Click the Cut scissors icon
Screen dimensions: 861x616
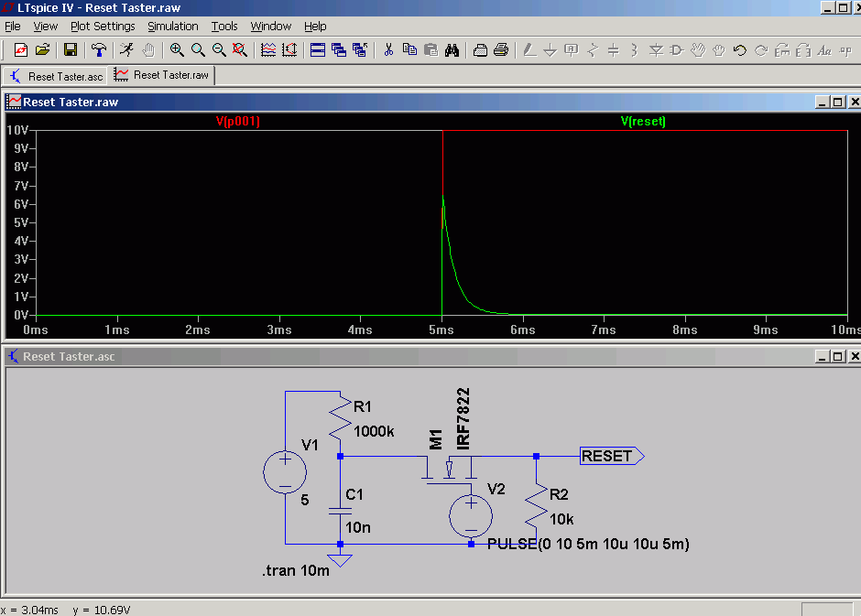pyautogui.click(x=388, y=50)
